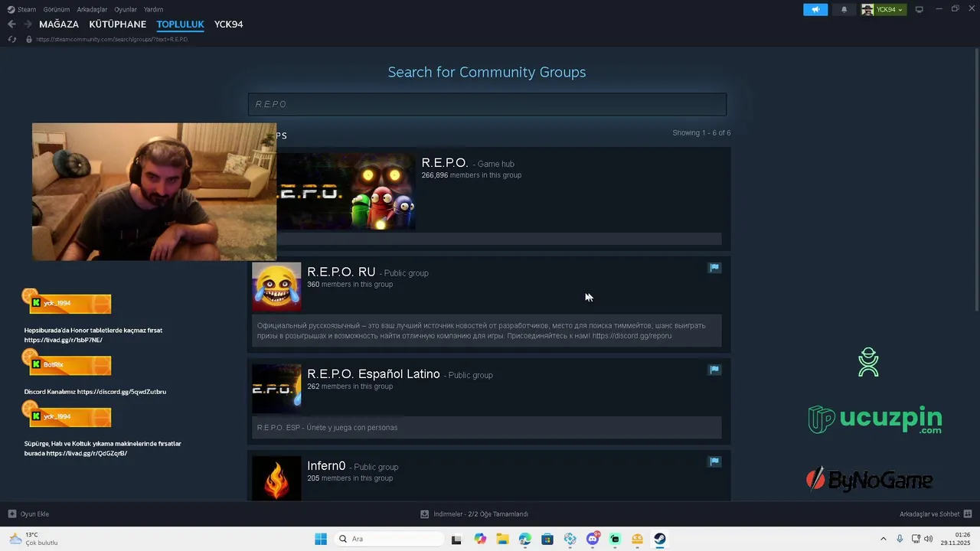The width and height of the screenshot is (980, 551).
Task: Click the microphone icon in the system tray
Action: (900, 539)
